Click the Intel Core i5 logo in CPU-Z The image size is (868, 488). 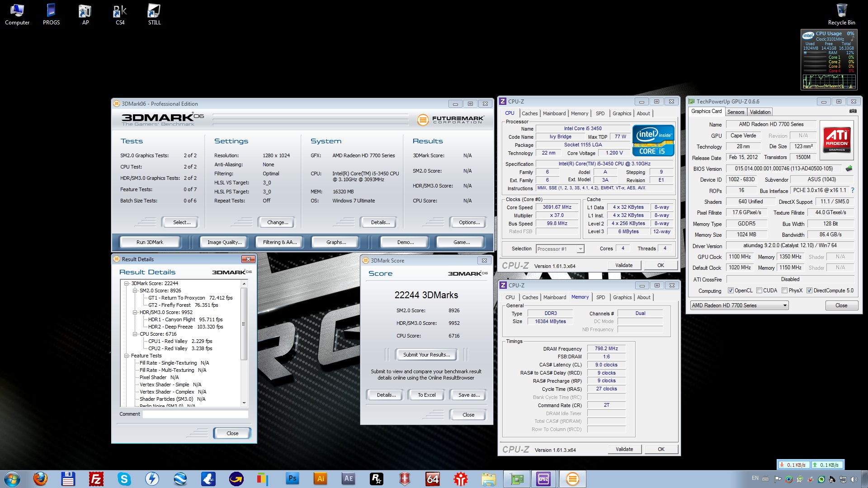point(653,141)
